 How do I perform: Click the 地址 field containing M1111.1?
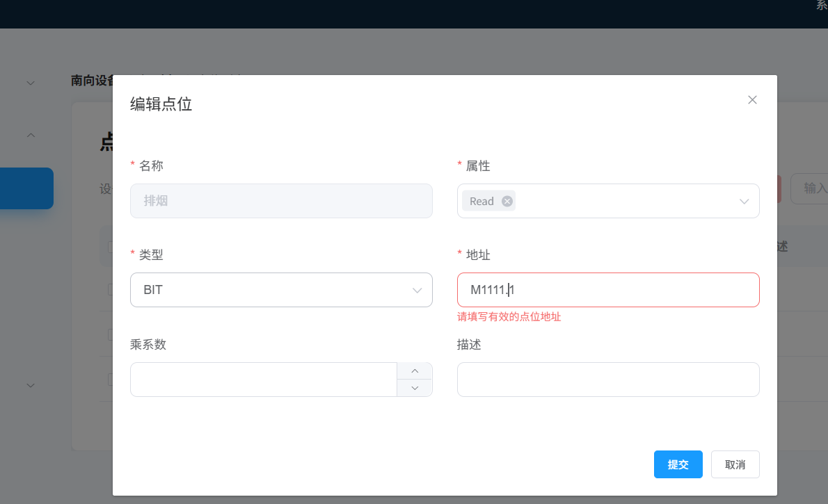pyautogui.click(x=608, y=290)
